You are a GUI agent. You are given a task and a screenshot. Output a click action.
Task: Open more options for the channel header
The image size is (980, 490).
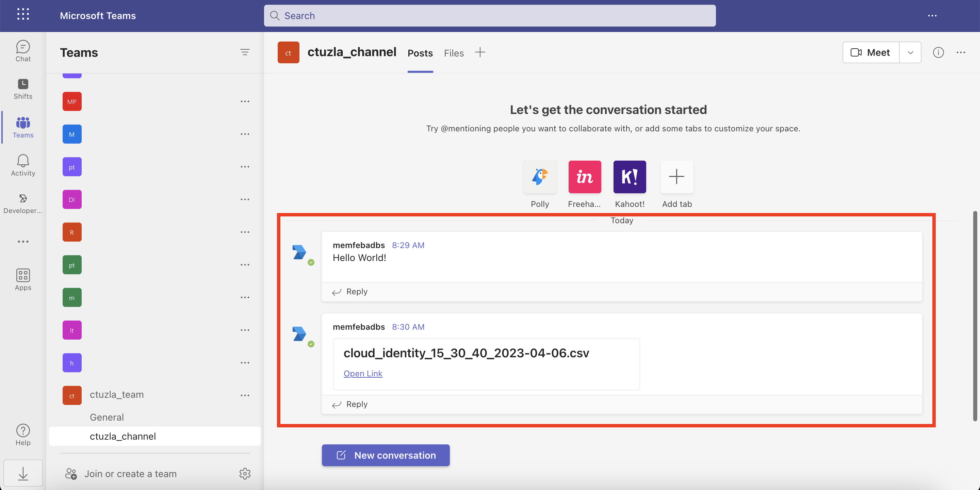(961, 52)
